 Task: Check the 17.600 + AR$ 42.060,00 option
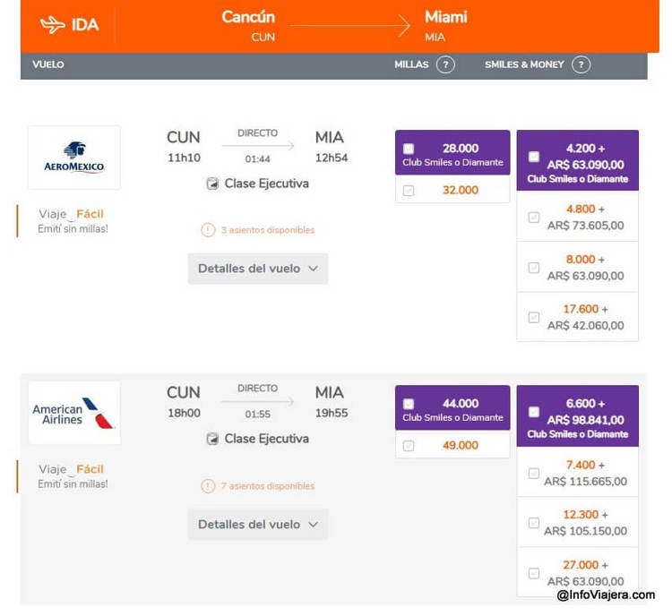[534, 318]
